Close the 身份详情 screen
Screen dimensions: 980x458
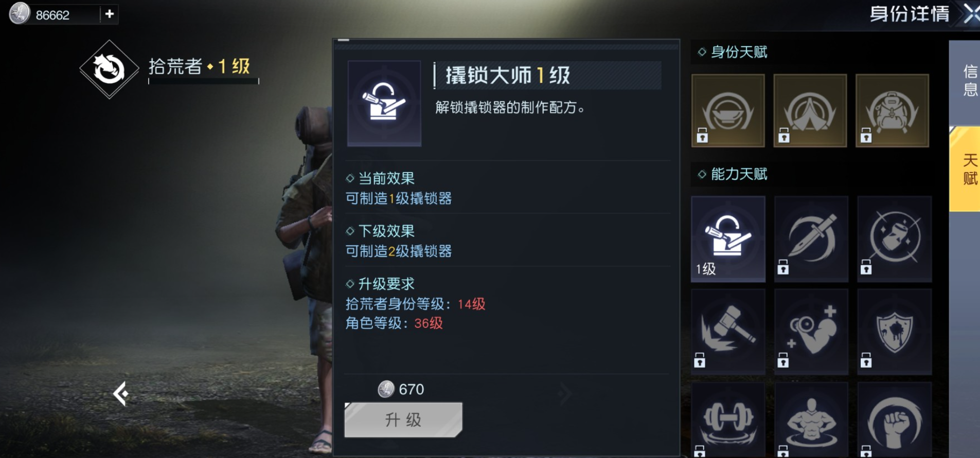(x=971, y=14)
